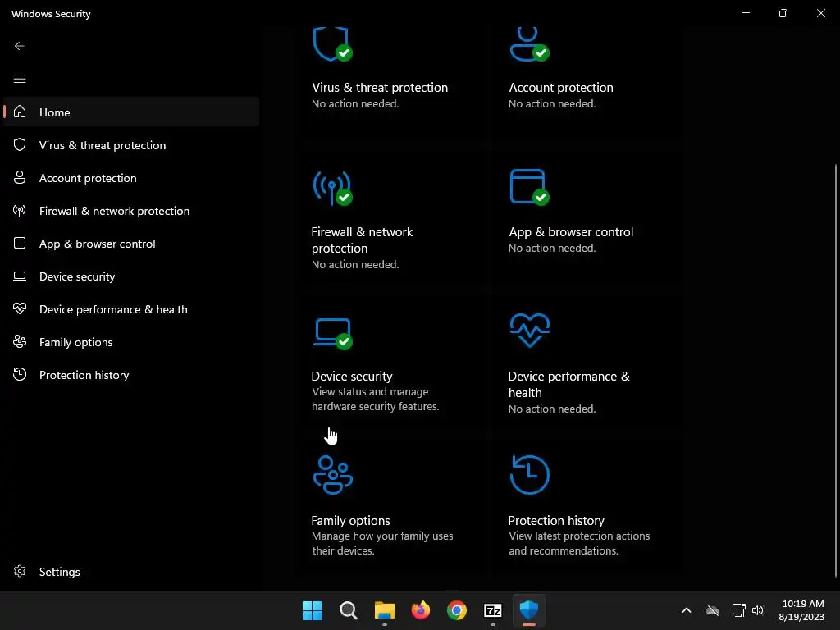Open the large Virus & threat protection shield tile icon
This screenshot has width=840, height=630.
(333, 44)
